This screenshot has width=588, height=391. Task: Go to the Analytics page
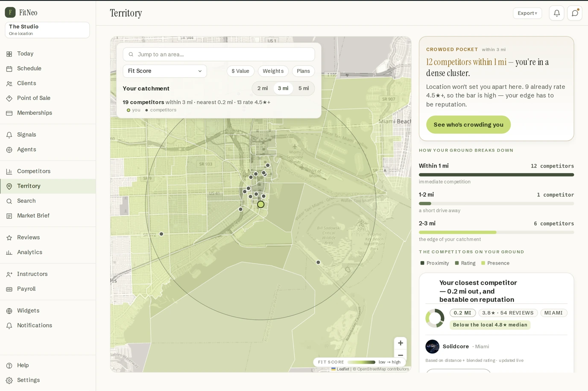pyautogui.click(x=48, y=253)
